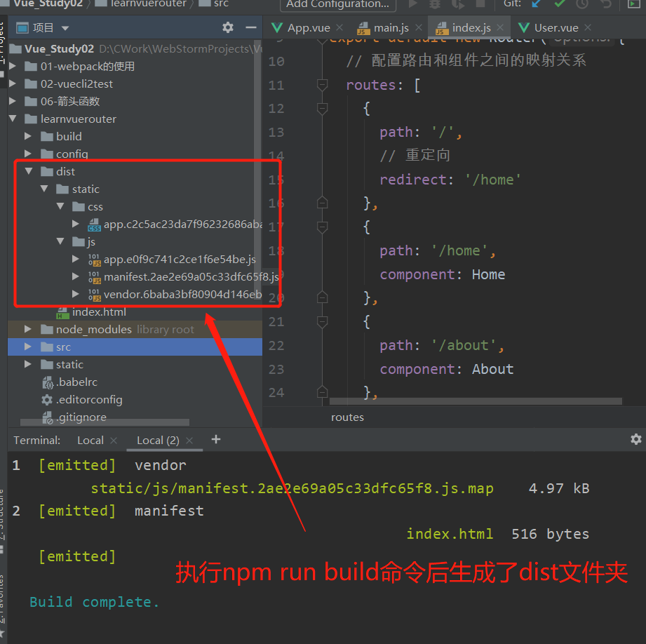Collapse the js folder under dist
This screenshot has height=644, width=646.
point(60,241)
